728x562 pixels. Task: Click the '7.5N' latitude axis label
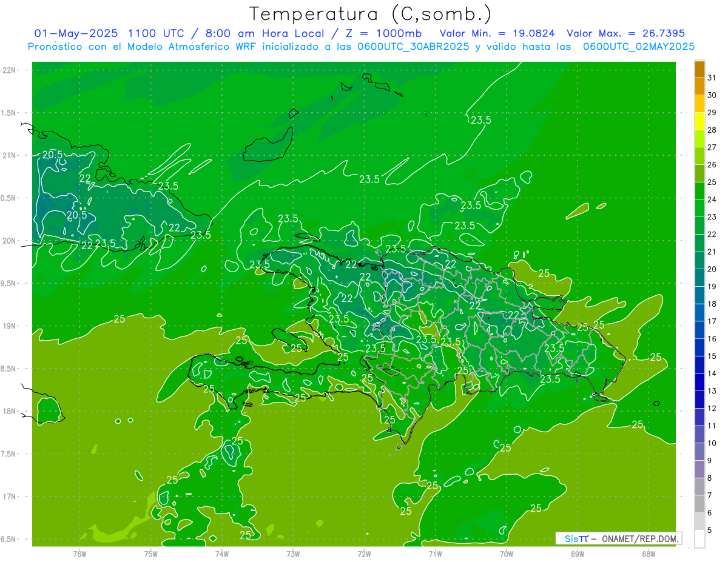(9, 455)
